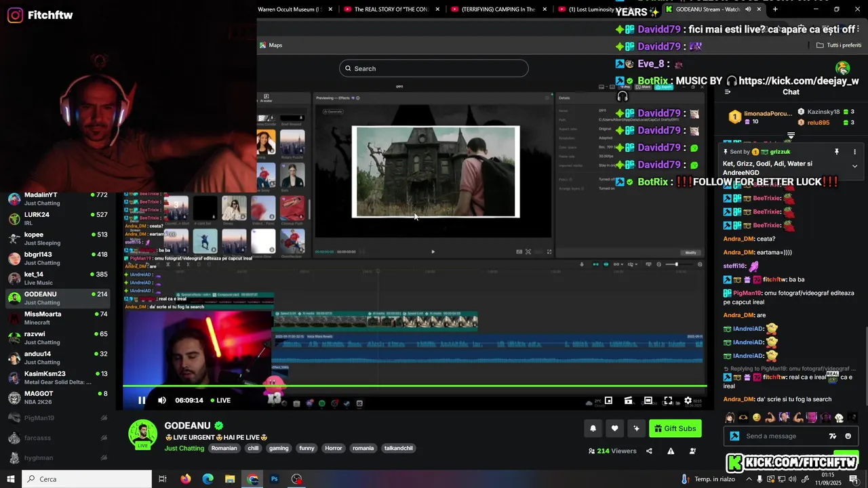
Task: Select the gaming tag
Action: [x=279, y=448]
